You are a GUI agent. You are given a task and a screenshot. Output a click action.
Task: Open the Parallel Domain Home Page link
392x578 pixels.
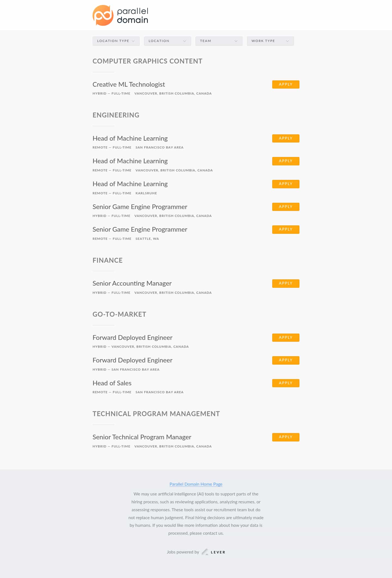point(196,484)
